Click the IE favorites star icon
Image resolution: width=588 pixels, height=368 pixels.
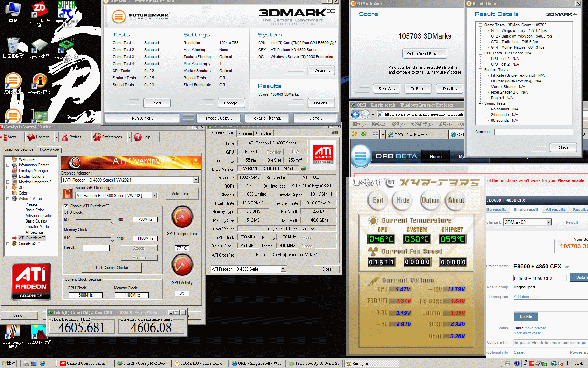tap(355, 134)
